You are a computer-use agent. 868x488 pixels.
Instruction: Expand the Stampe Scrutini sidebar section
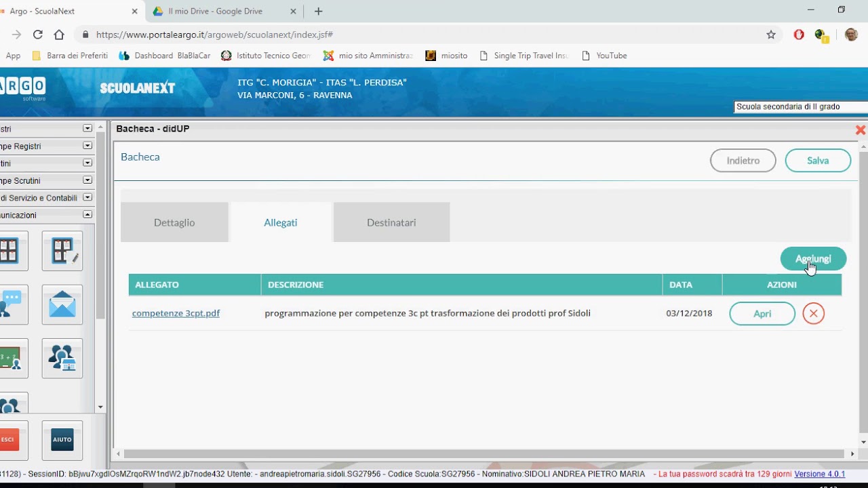pyautogui.click(x=87, y=180)
